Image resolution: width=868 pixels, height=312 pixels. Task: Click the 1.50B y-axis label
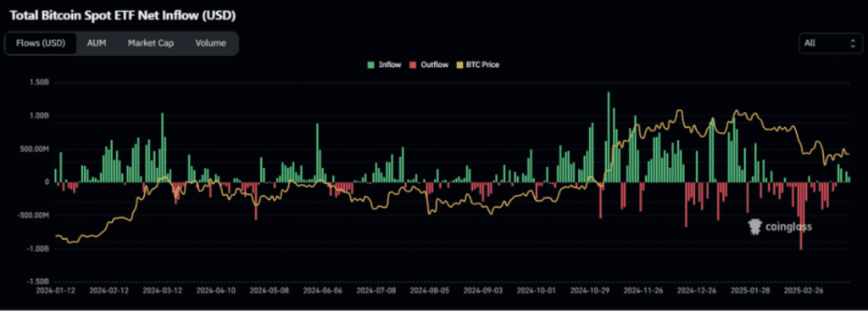[x=39, y=83]
